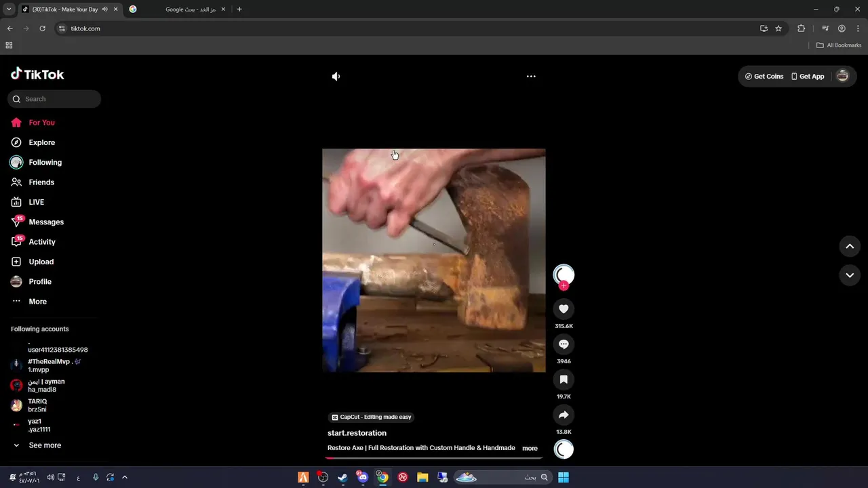View site information icon in address bar

[62, 28]
